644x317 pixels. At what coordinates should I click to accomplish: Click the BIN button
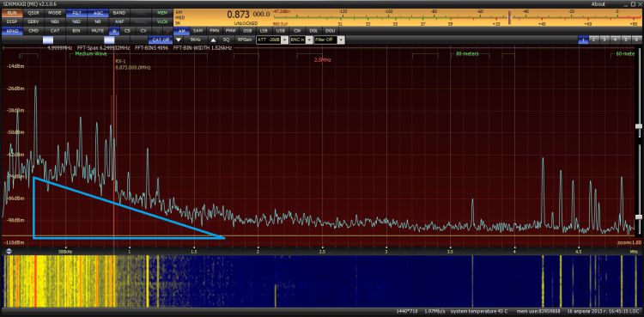pos(76,30)
